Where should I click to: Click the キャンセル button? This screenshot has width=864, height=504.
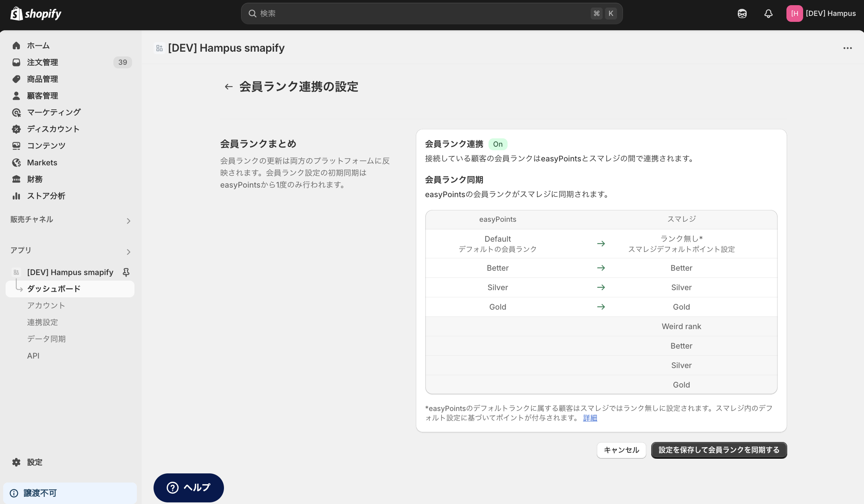click(621, 450)
